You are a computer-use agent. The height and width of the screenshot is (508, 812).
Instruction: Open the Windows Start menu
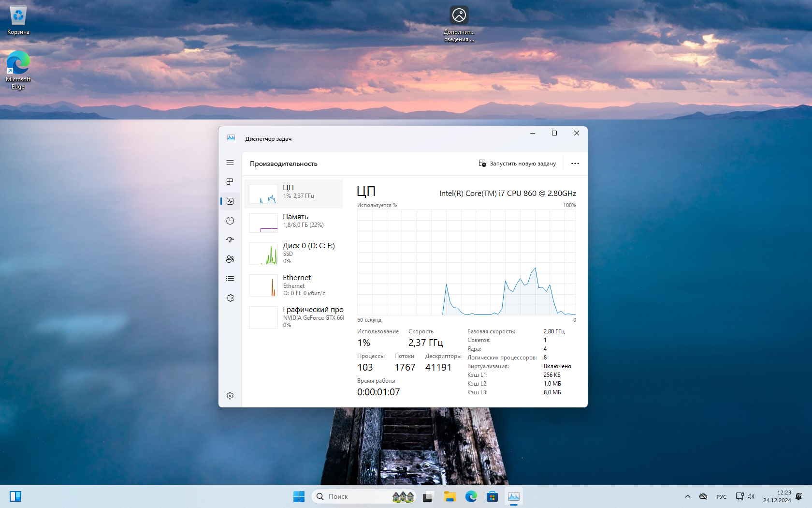pyautogui.click(x=299, y=496)
